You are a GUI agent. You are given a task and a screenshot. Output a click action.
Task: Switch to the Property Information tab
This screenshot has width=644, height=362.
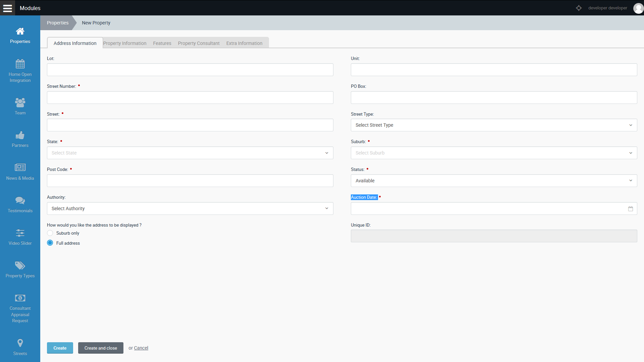(125, 43)
